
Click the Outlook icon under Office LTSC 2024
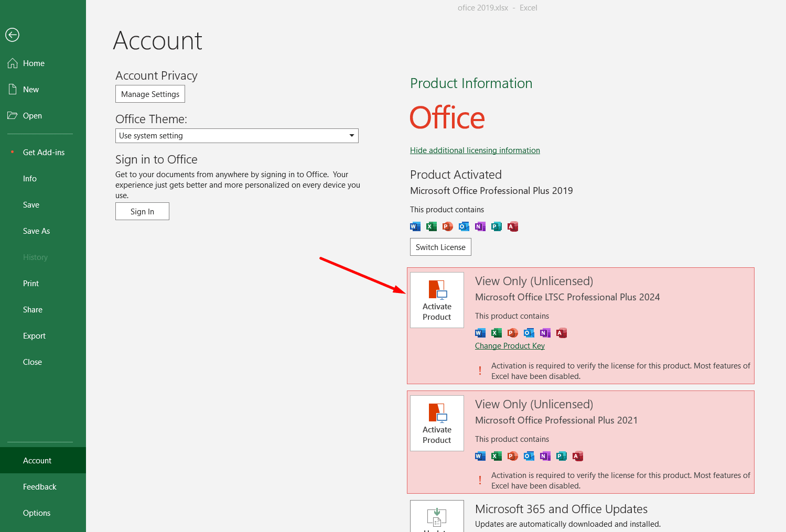click(x=529, y=333)
